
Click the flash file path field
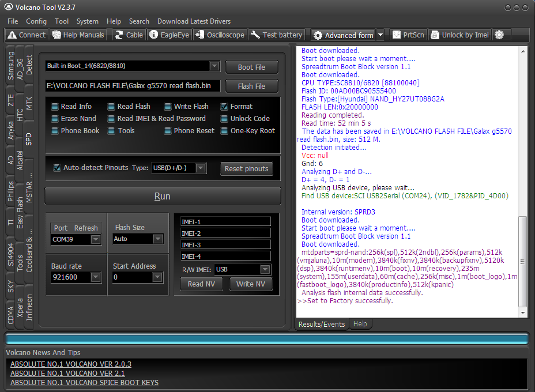[133, 86]
